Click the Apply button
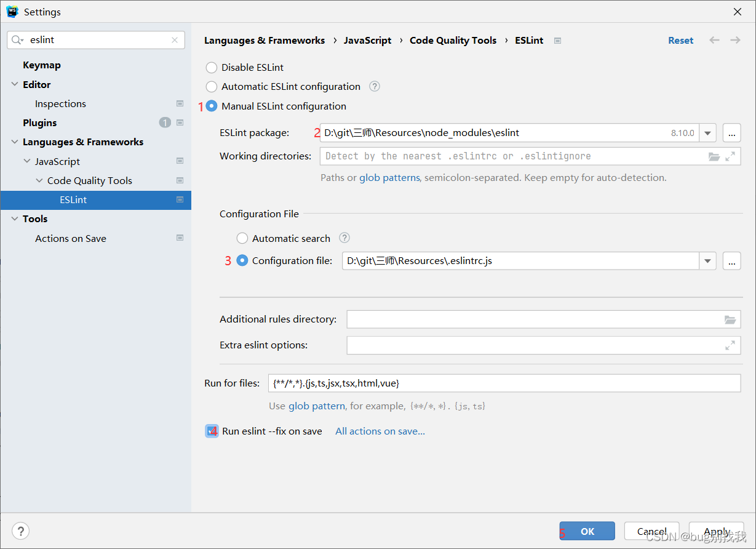The height and width of the screenshot is (549, 756). point(717,531)
